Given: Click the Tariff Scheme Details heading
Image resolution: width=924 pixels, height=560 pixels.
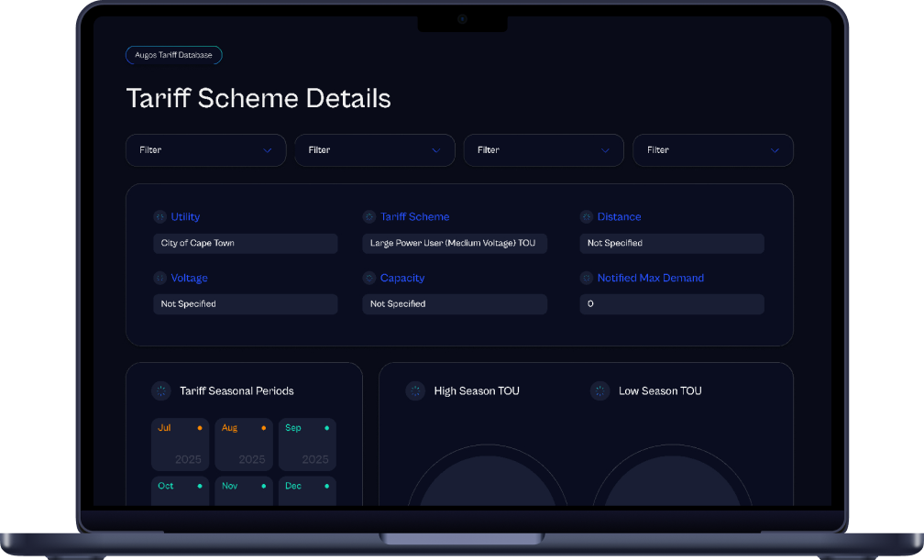Looking at the screenshot, I should pyautogui.click(x=258, y=98).
